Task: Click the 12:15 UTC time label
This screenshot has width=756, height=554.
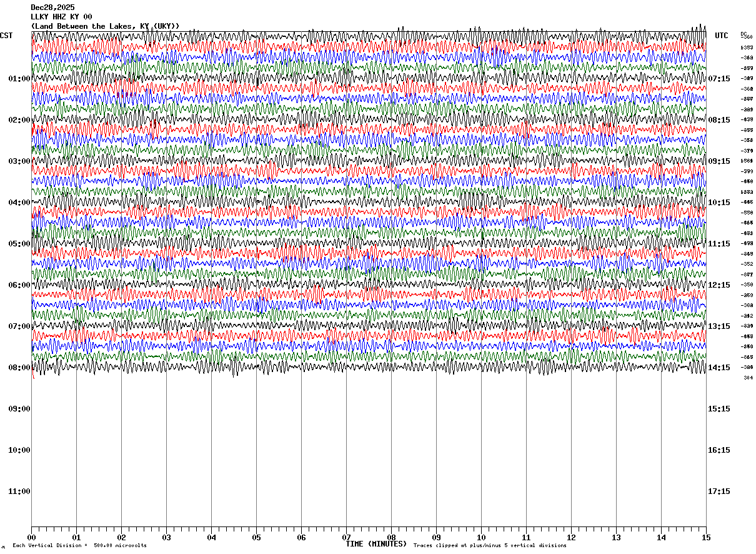Action: tap(719, 285)
